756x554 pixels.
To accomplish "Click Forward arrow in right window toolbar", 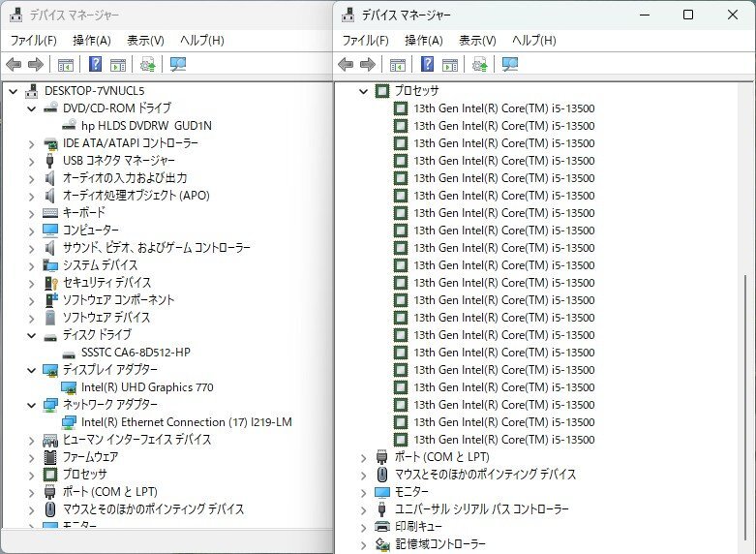I will pyautogui.click(x=368, y=64).
